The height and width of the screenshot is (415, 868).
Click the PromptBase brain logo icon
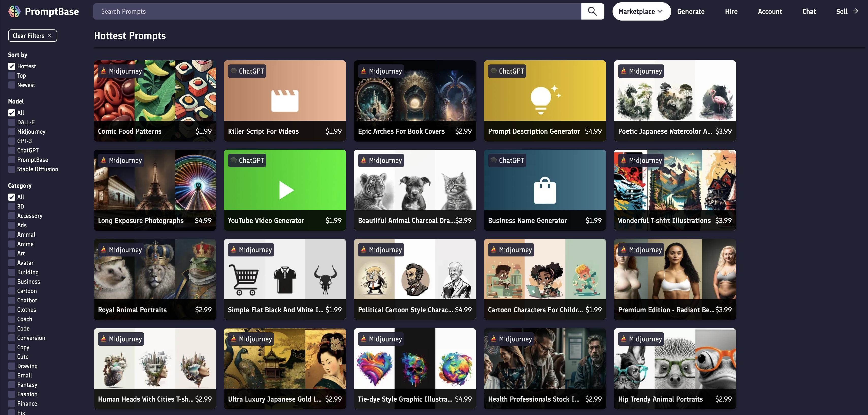pyautogui.click(x=14, y=11)
